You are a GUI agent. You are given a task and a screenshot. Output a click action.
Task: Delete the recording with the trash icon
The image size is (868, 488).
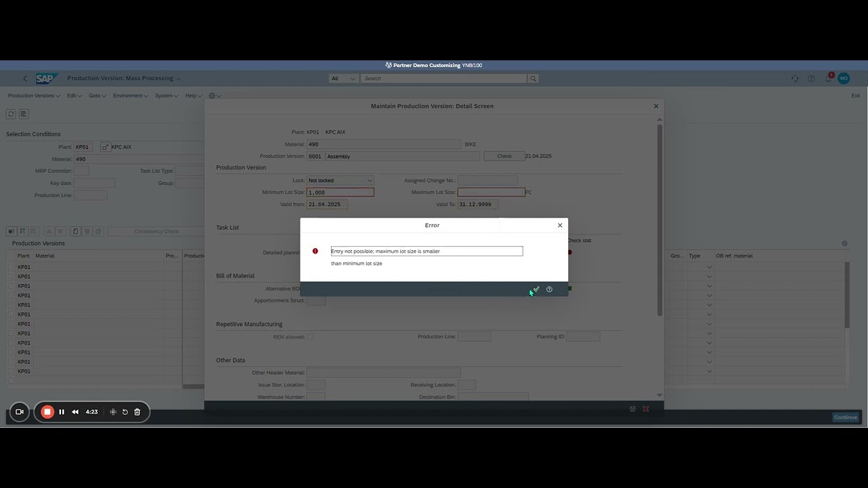click(137, 411)
